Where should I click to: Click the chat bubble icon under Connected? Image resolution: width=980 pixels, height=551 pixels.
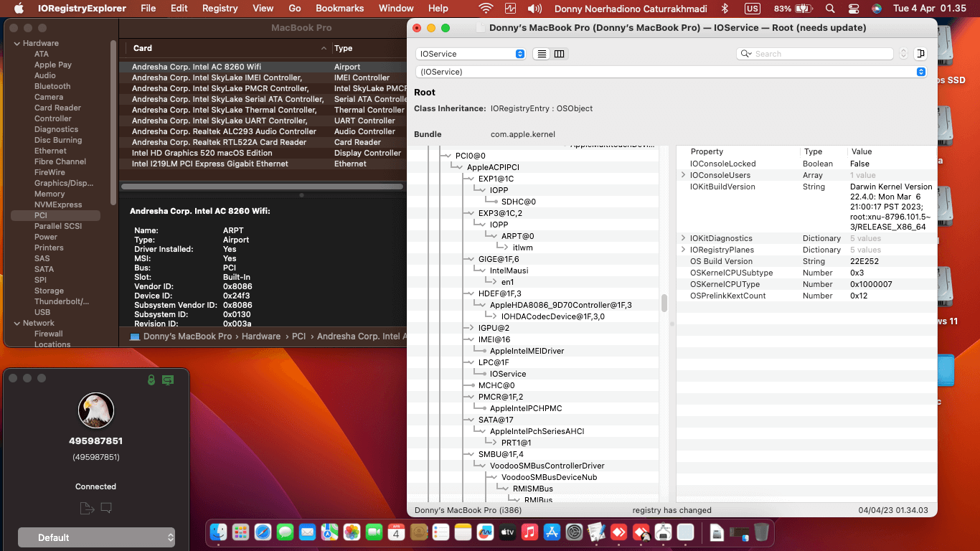point(106,509)
